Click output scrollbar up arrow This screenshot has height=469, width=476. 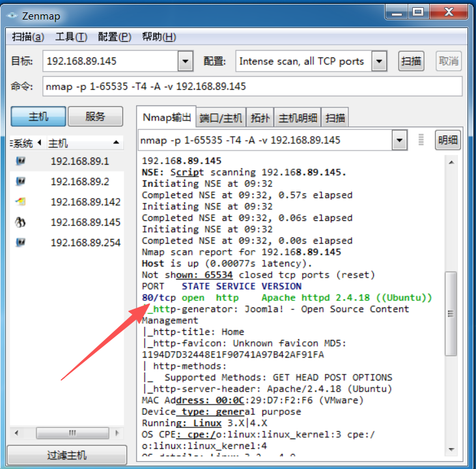coord(451,162)
